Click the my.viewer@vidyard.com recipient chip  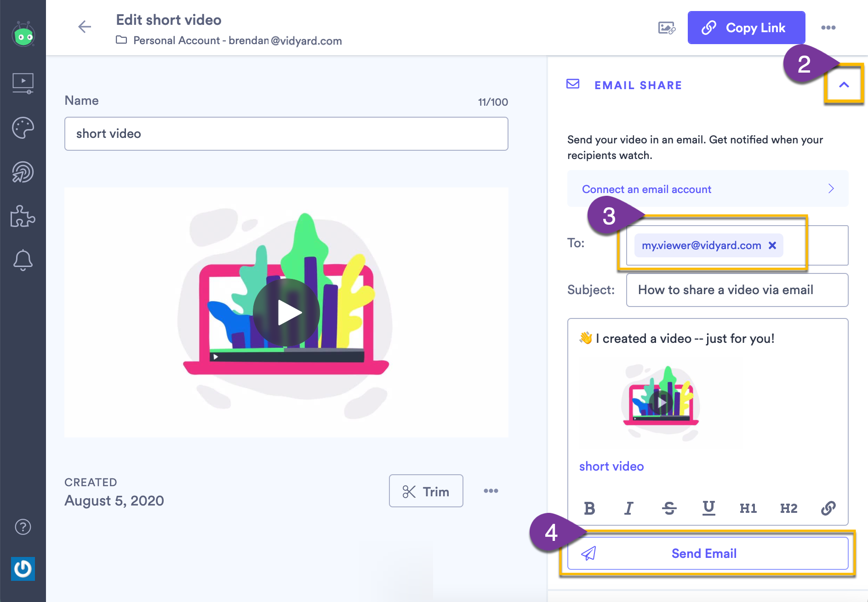[x=708, y=245]
